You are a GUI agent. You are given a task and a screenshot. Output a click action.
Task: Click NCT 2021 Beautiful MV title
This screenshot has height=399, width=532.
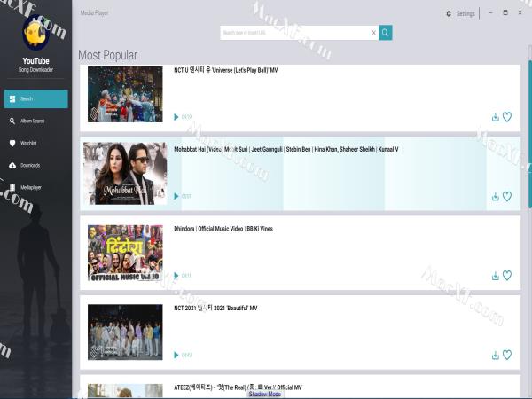pyautogui.click(x=215, y=308)
